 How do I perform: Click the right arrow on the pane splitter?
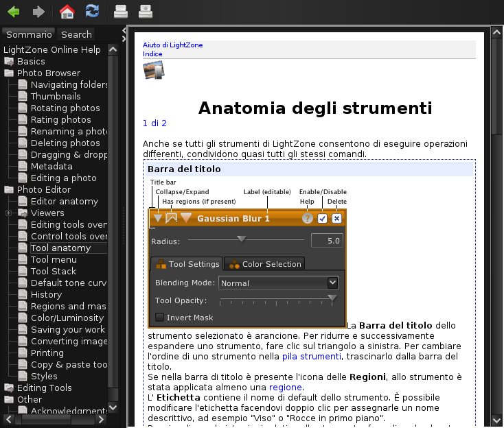pos(124,39)
